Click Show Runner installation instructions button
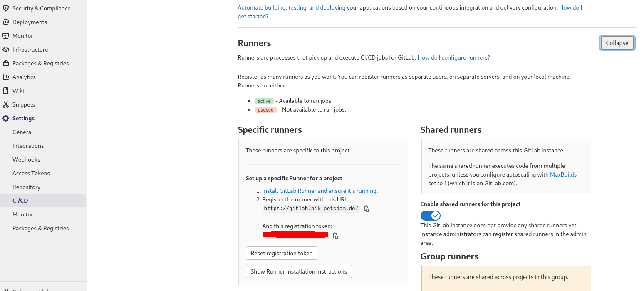The height and width of the screenshot is (291, 644). pos(299,271)
